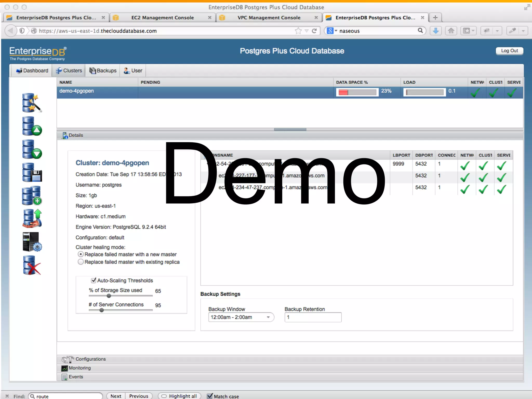Switch to VPC Management Console tab
This screenshot has height=399, width=532.
[x=269, y=18]
